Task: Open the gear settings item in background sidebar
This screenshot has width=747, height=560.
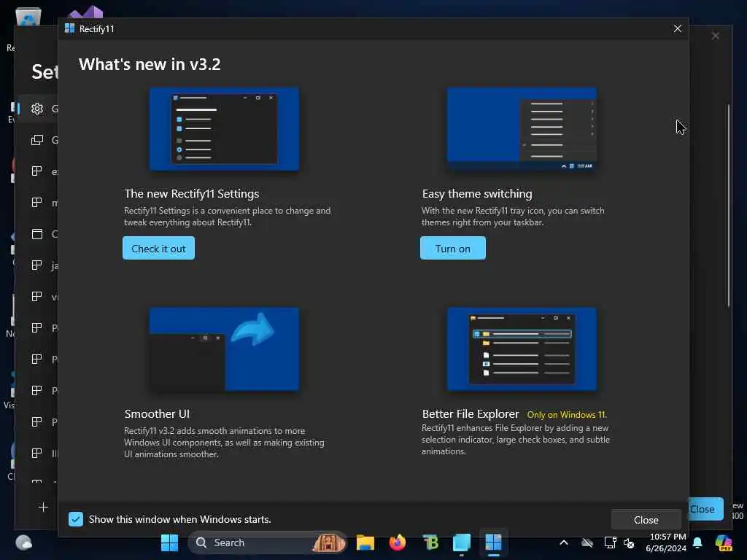Action: [x=37, y=109]
